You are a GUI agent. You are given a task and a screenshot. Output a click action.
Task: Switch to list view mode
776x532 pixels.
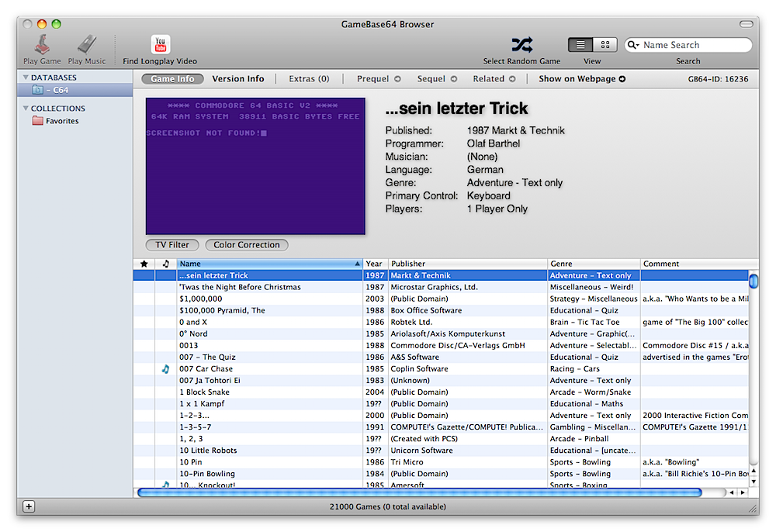click(580, 45)
